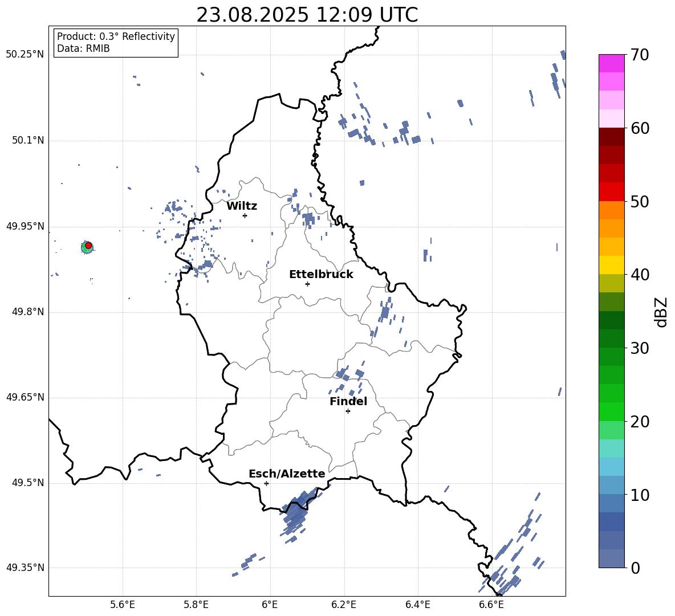Image resolution: width=675 pixels, height=616 pixels.
Task: Click the title '23.08.2025 12:09 UTC'
Action: coord(307,15)
